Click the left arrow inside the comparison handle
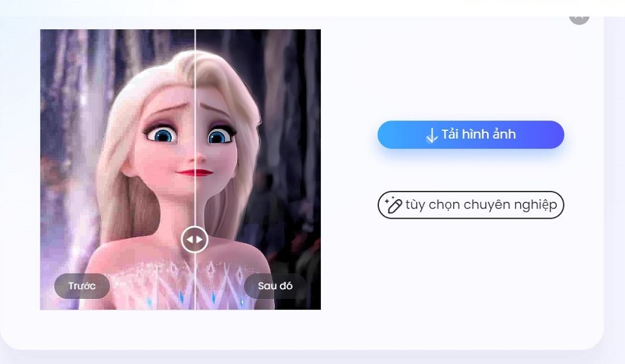625x364 pixels. tap(189, 240)
